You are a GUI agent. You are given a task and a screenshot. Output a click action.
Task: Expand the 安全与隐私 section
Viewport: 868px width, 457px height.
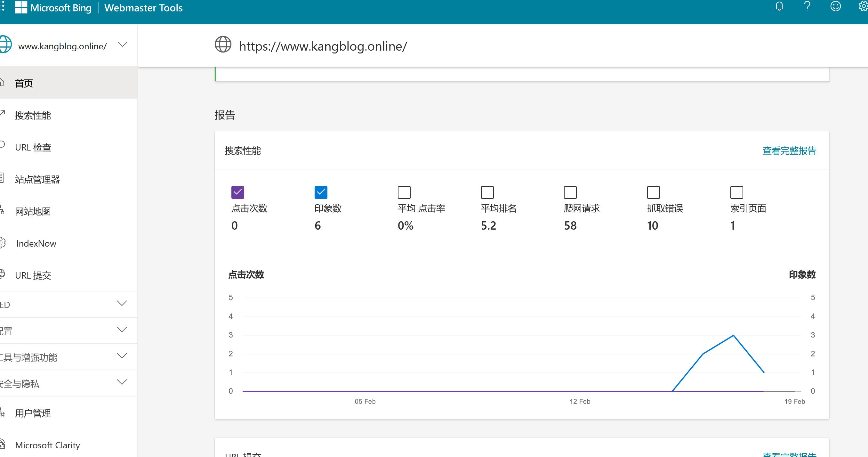coord(122,382)
